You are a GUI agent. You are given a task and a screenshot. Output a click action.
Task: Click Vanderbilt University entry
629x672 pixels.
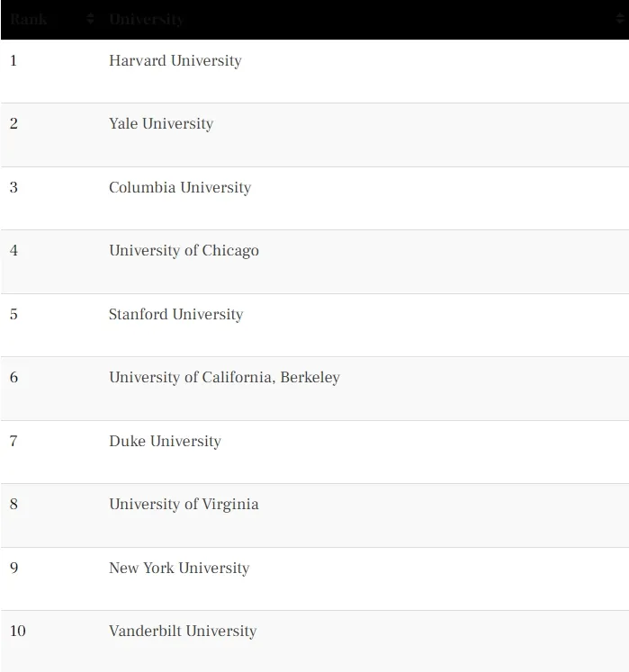tap(183, 631)
